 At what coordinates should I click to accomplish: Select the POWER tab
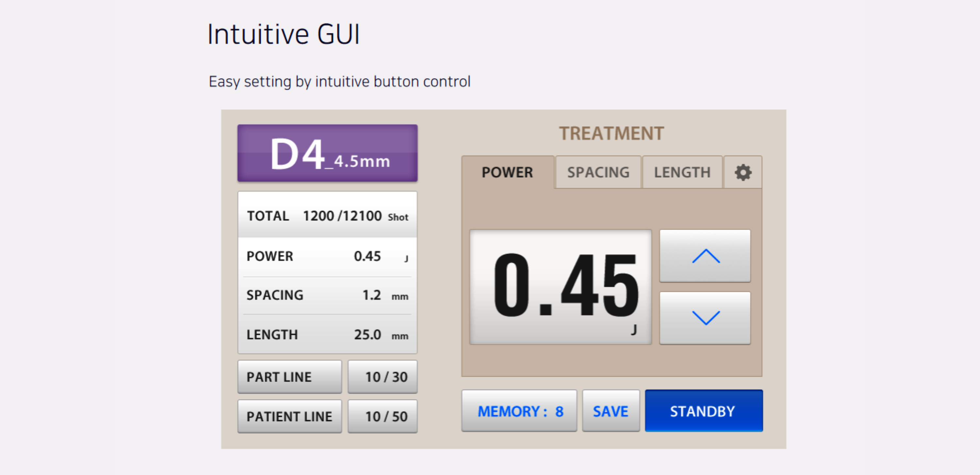(507, 172)
